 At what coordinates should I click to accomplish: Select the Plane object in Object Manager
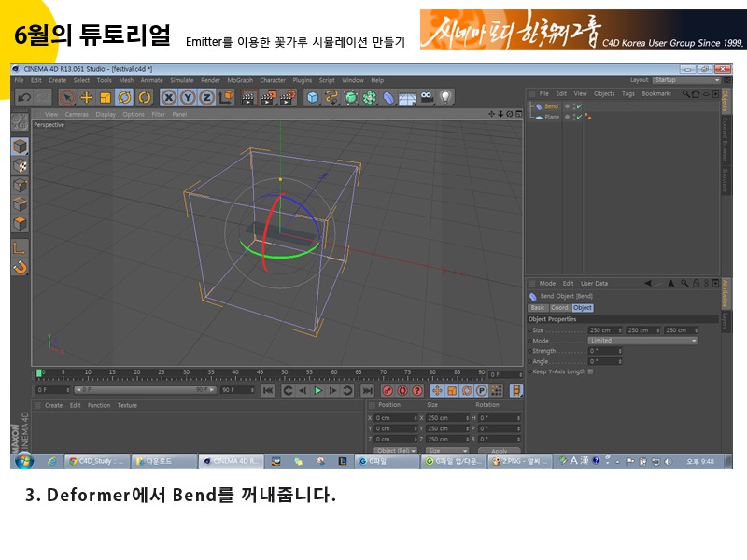pos(552,117)
